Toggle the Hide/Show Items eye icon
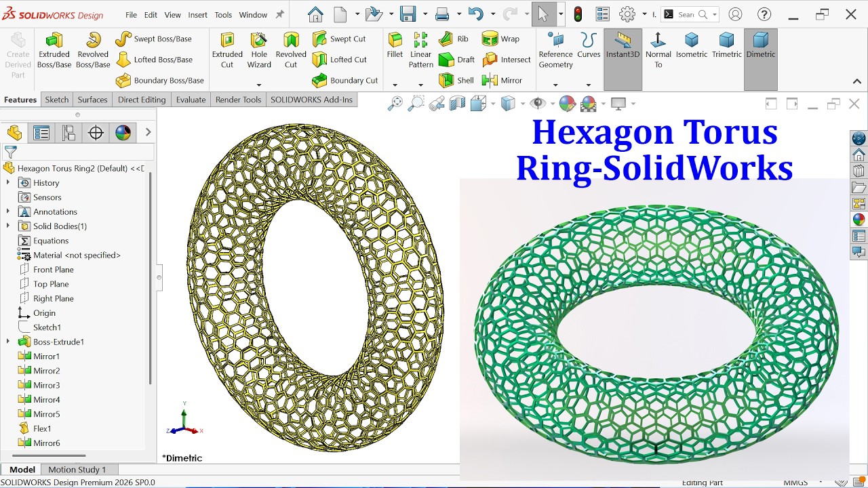 point(538,103)
